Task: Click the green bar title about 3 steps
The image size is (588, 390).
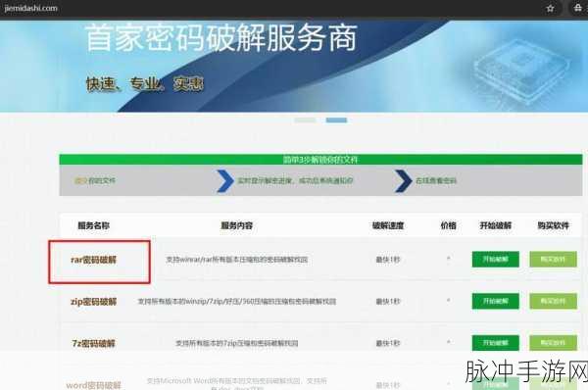Action: pyautogui.click(x=320, y=160)
